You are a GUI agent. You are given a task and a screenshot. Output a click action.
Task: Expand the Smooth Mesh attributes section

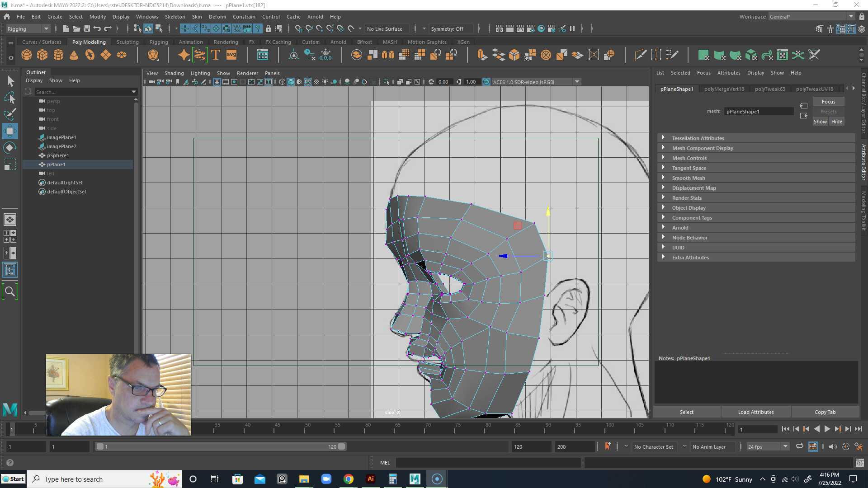[x=688, y=178]
